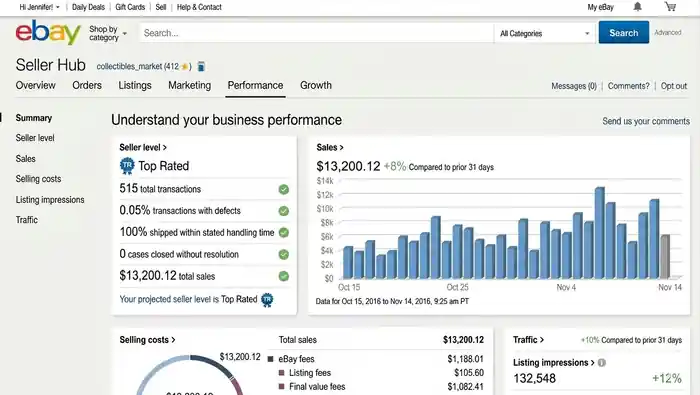Open the Gift Cards link
Screen dimensions: 700x395
[x=130, y=7]
